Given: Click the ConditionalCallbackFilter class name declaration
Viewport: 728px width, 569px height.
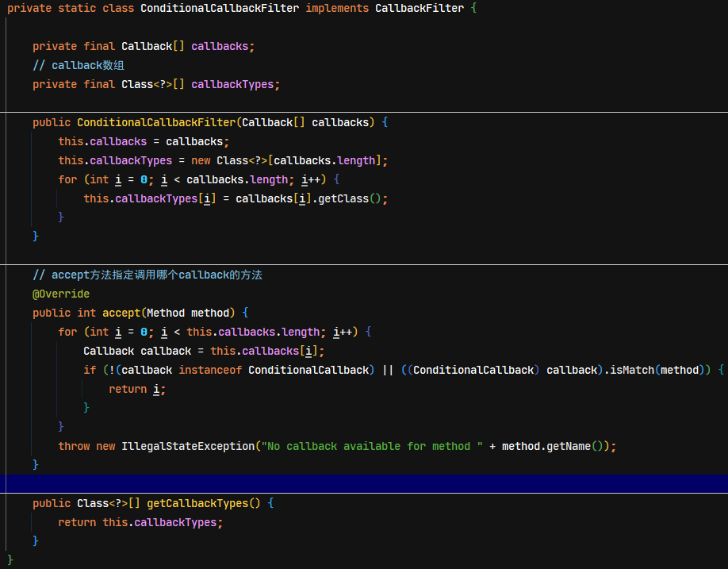Looking at the screenshot, I should coord(220,9).
